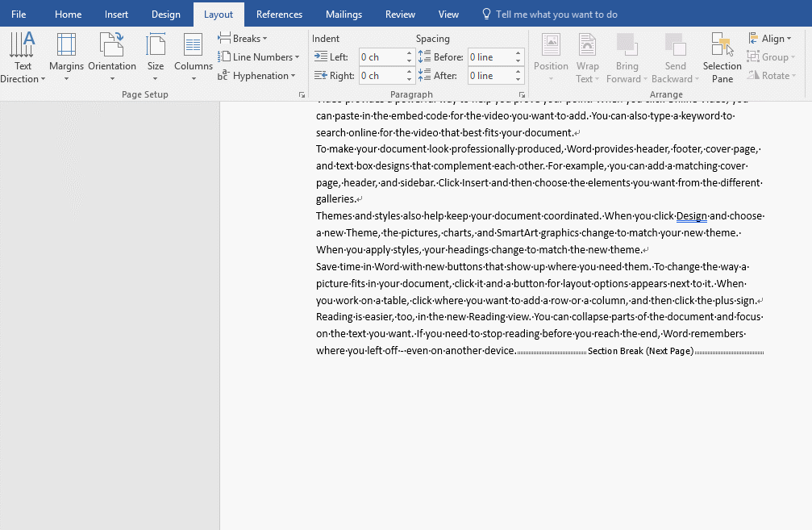Open the References tab
This screenshot has height=530, width=812.
coord(279,15)
